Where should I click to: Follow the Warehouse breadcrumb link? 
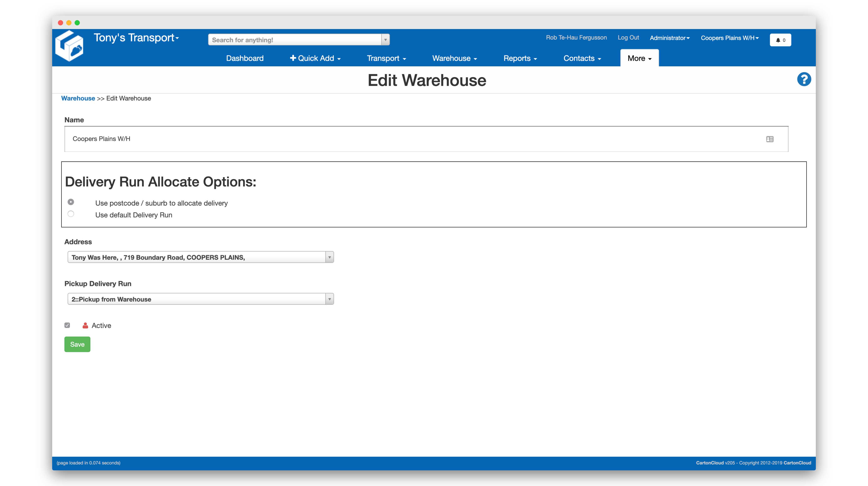[x=78, y=98]
